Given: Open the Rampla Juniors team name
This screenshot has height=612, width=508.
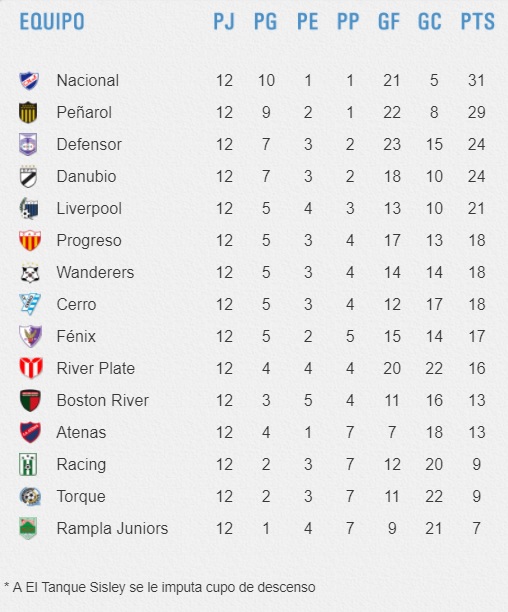Looking at the screenshot, I should (112, 528).
